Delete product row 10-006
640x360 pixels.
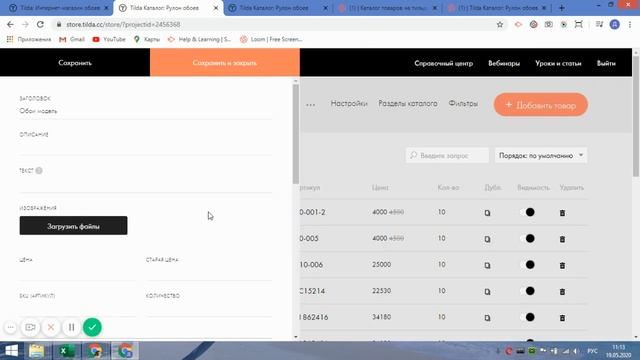(562, 265)
